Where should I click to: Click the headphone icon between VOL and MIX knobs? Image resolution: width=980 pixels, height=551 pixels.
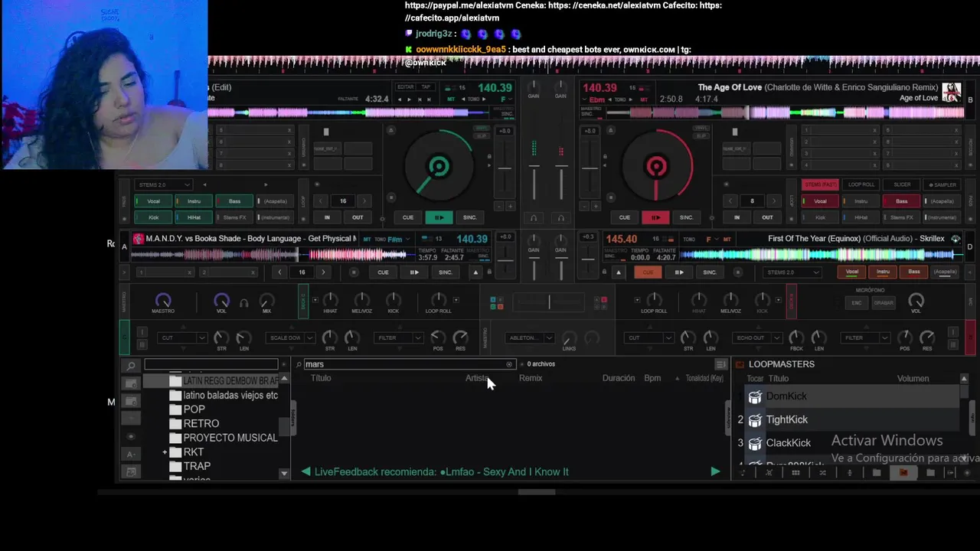[243, 303]
